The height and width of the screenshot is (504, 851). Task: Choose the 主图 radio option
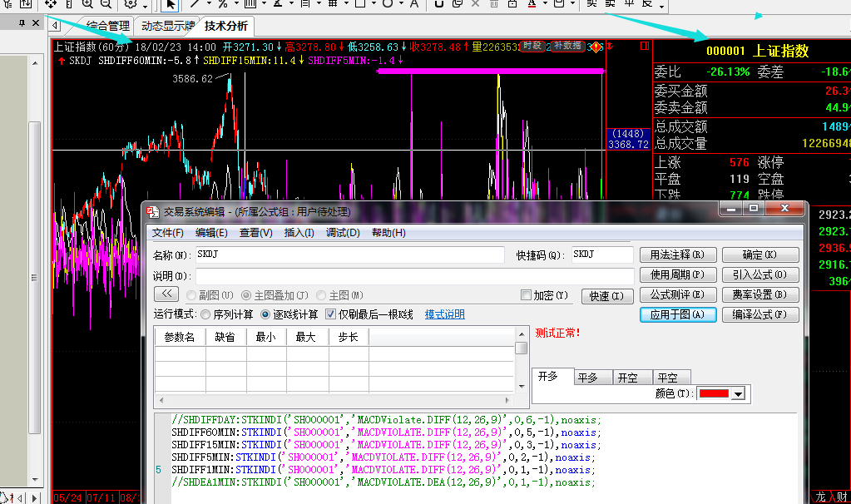(x=321, y=296)
